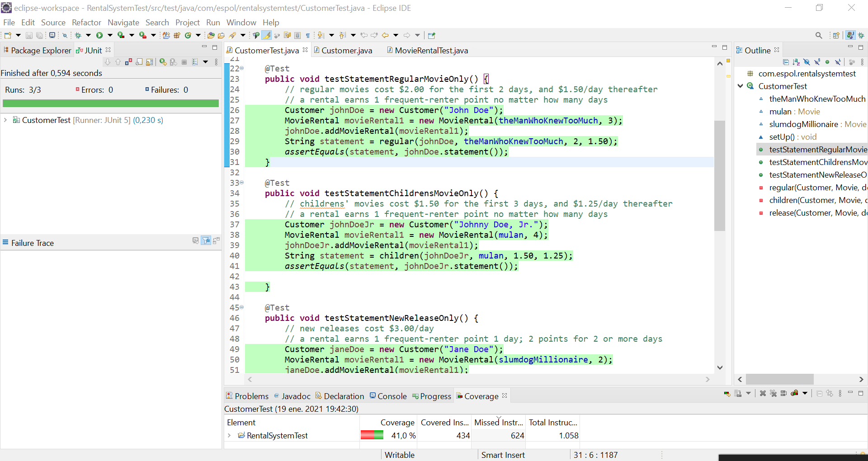Create a New Java Class from the toolbar
The height and width of the screenshot is (461, 868).
point(188,35)
